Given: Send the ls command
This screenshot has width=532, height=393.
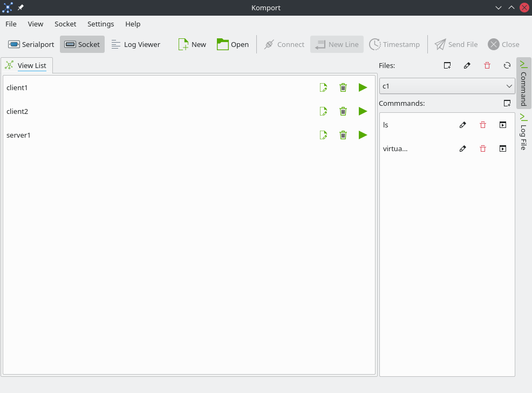Looking at the screenshot, I should coord(503,125).
